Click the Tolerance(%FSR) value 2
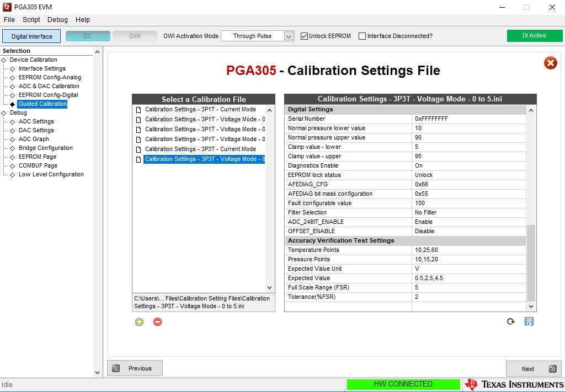565x392 pixels. 417,297
